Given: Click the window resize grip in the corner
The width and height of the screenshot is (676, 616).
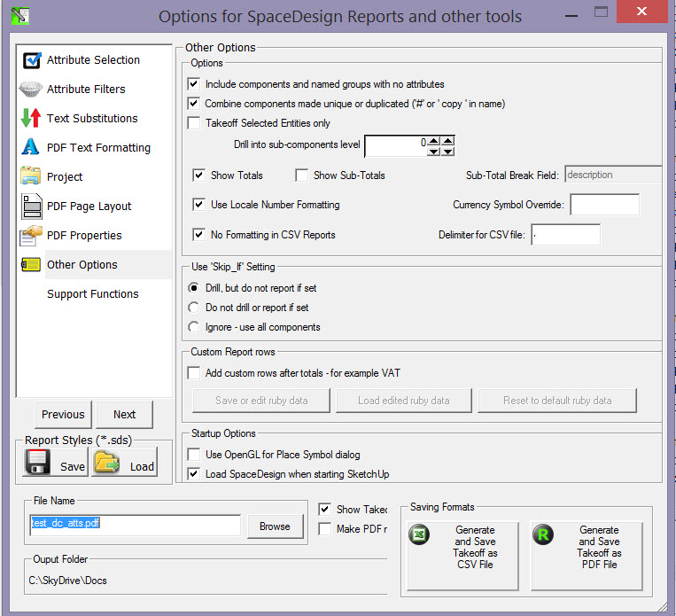Looking at the screenshot, I should pos(662,607).
